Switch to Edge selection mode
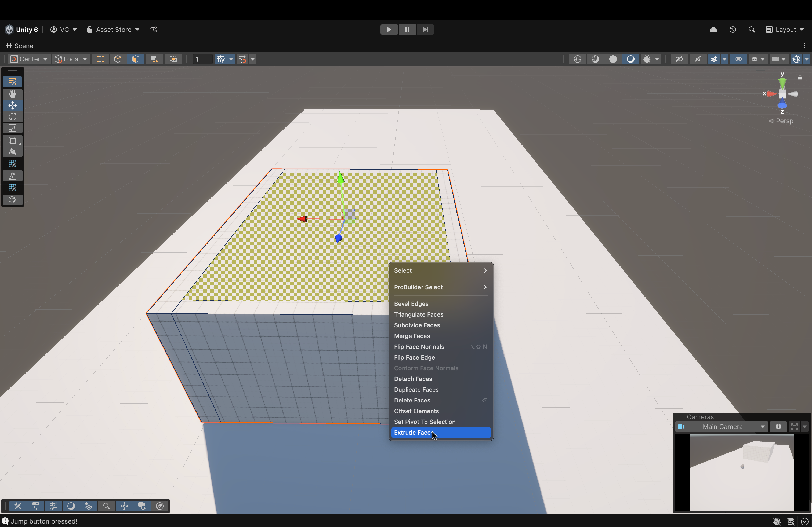Screen dimensions: 812x527 click(118, 59)
